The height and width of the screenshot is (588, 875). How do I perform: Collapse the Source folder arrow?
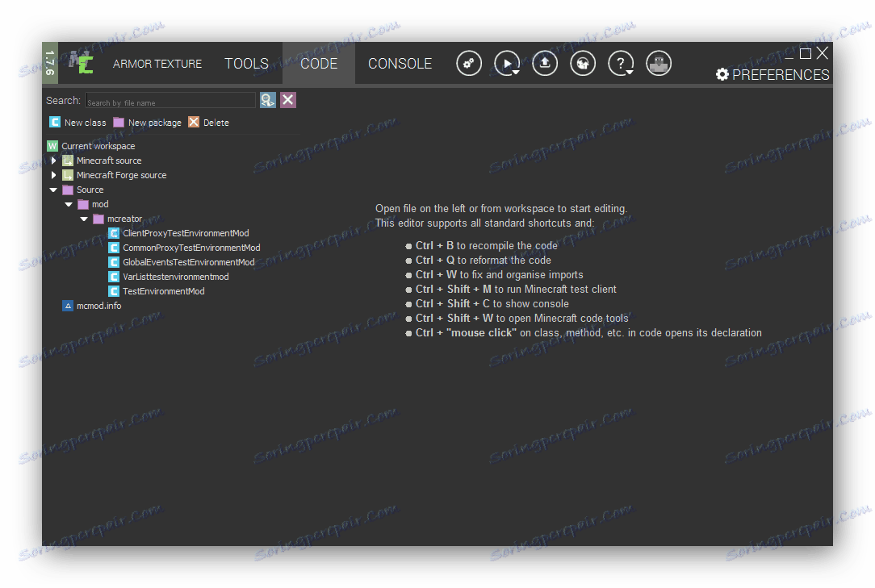tap(53, 190)
